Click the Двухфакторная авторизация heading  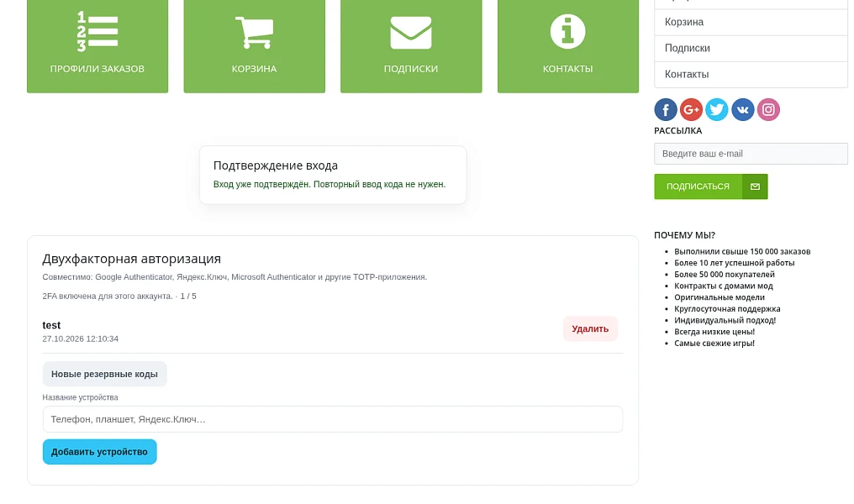(132, 259)
